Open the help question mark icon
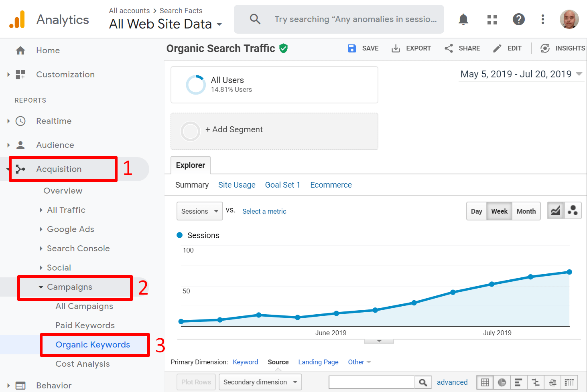 [x=519, y=19]
